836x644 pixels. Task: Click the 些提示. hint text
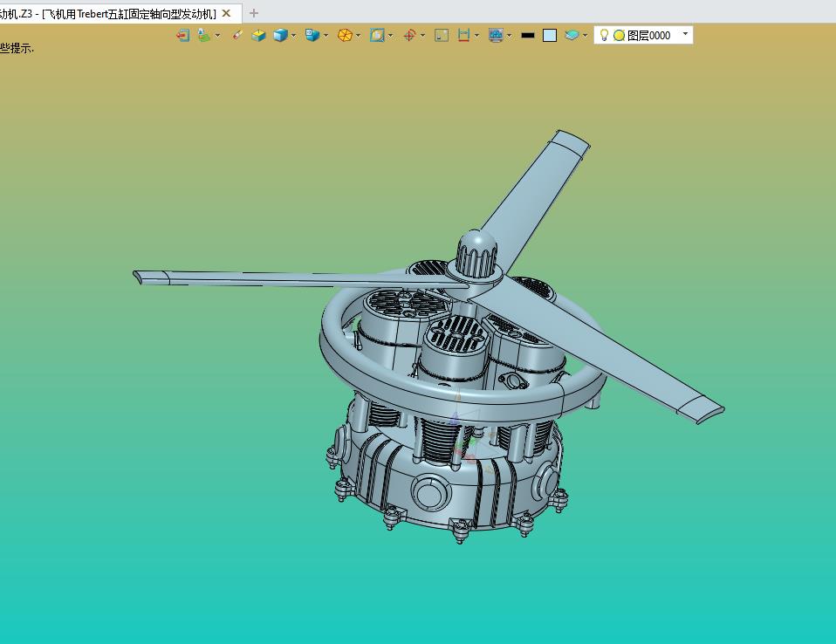pyautogui.click(x=17, y=48)
